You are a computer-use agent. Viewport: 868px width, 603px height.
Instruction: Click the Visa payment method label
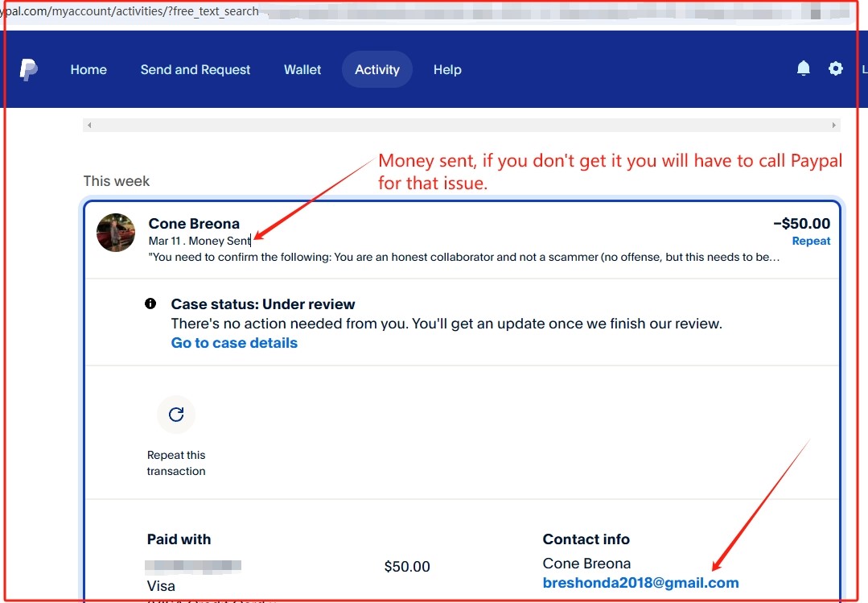pos(161,586)
